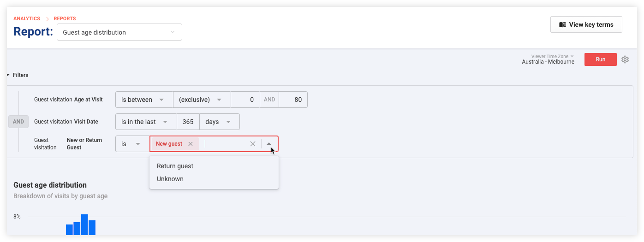Viewport: 644px width, 242px height.
Task: Go to Analytics breadcrumb
Action: click(27, 18)
